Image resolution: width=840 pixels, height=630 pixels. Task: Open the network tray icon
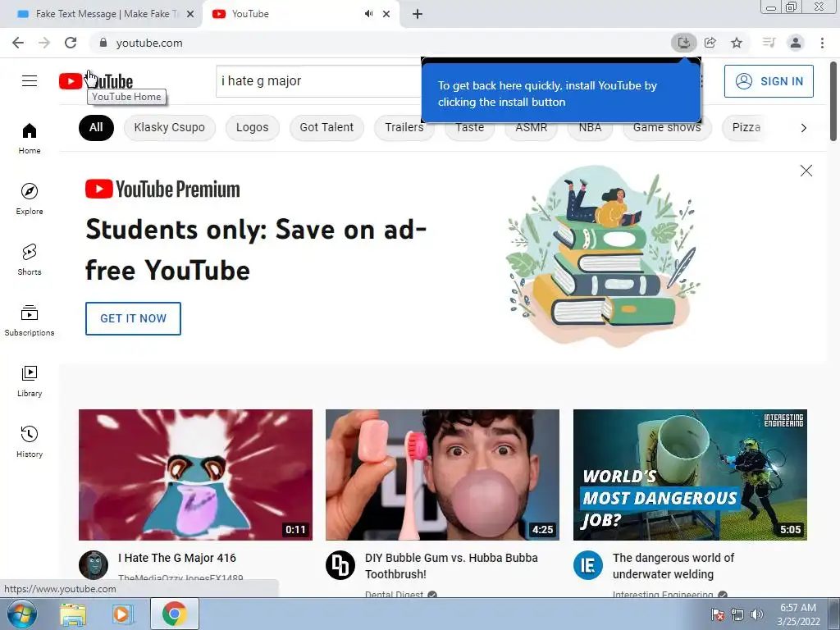[737, 614]
